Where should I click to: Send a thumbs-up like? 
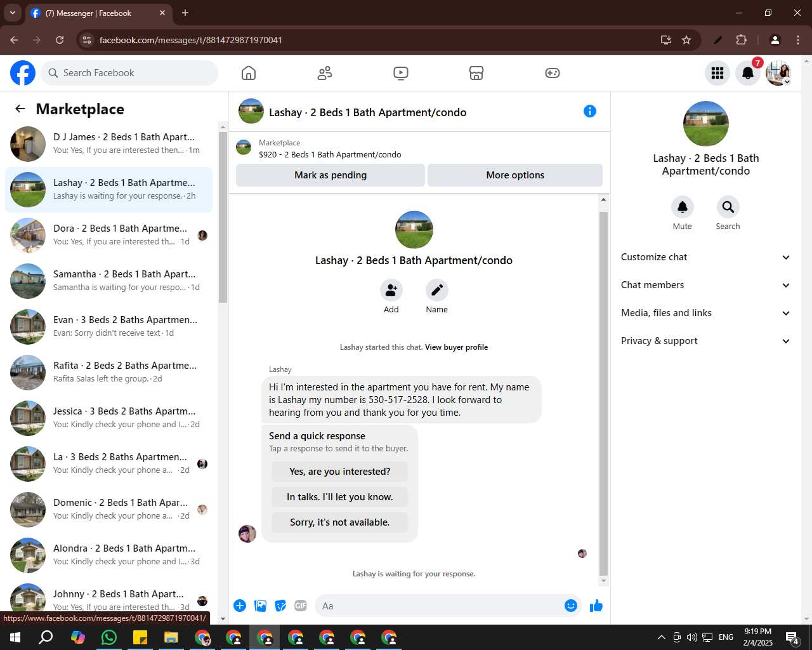tap(596, 606)
